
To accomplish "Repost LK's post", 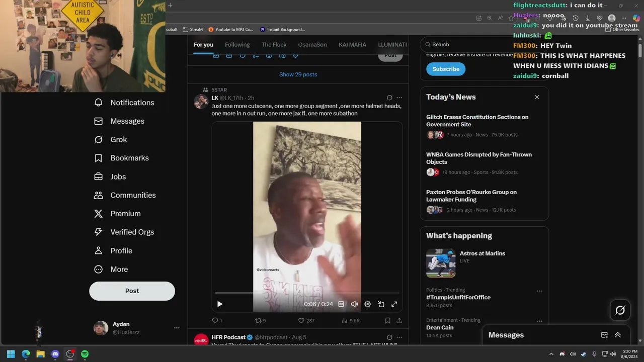I will [x=261, y=320].
